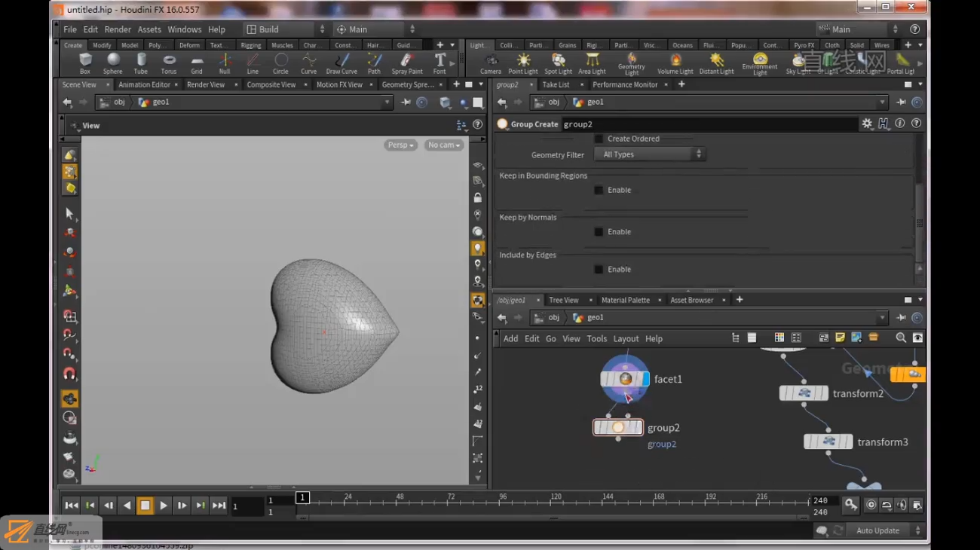
Task: Click the timeline frame 1 marker
Action: [x=302, y=497]
